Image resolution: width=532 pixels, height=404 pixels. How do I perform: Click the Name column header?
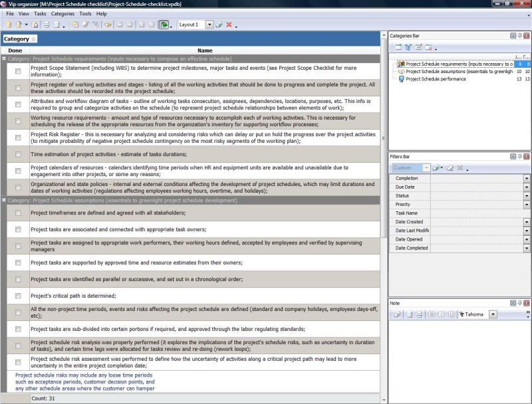(x=205, y=50)
